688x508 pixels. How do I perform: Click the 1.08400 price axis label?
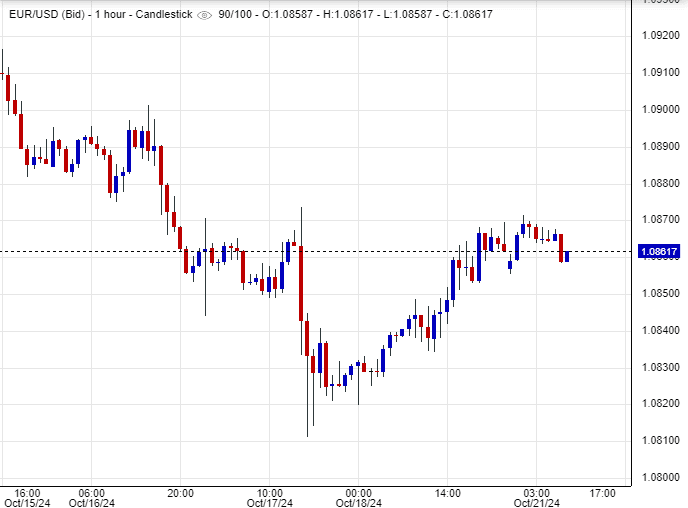click(x=659, y=330)
